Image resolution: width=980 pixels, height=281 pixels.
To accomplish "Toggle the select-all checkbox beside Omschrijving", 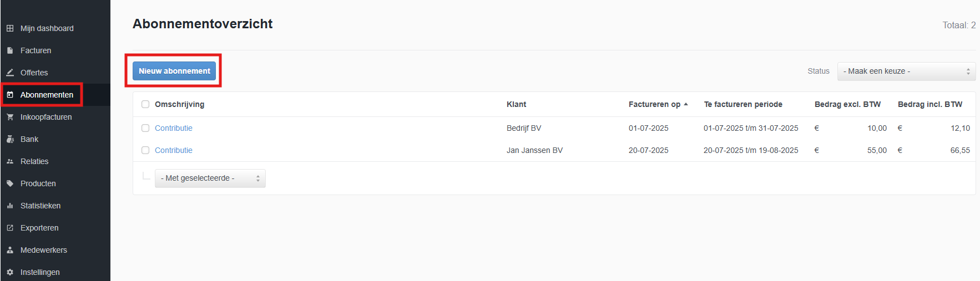I will 145,104.
